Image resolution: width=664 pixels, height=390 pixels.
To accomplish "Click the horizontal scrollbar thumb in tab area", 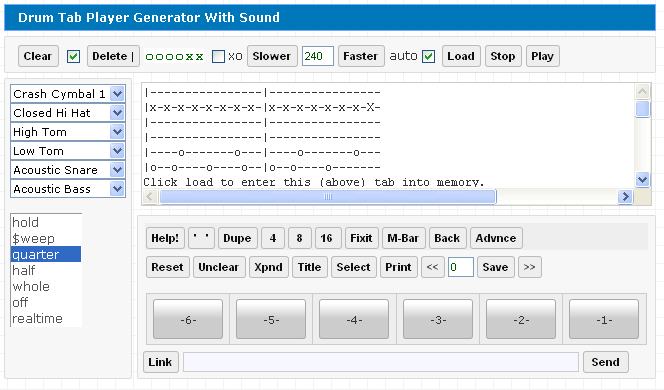I will tap(328, 196).
